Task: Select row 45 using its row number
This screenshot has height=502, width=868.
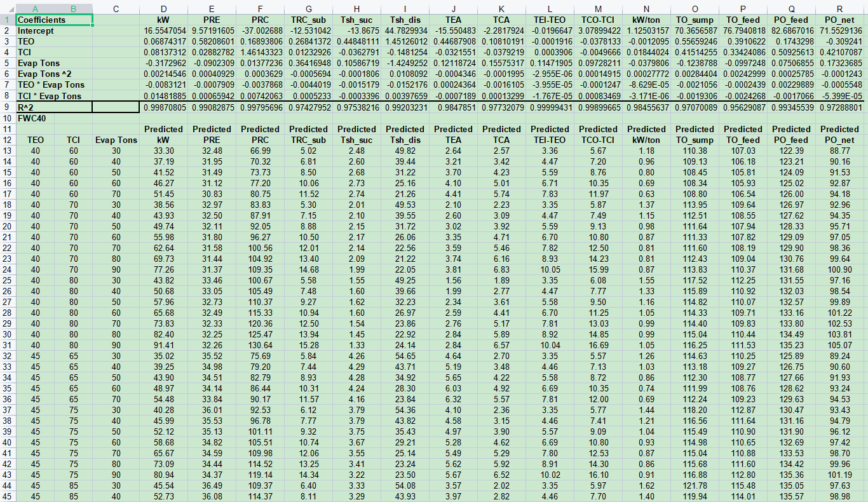Action: click(x=8, y=496)
